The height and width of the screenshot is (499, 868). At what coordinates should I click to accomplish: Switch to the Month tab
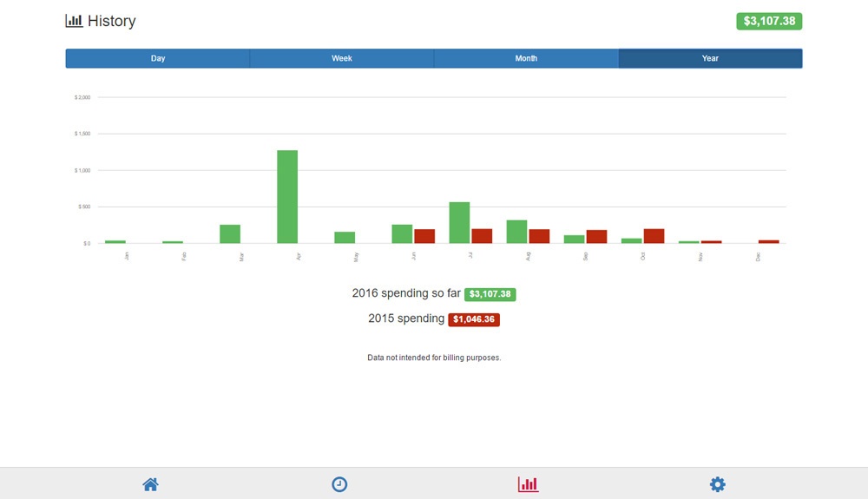pyautogui.click(x=526, y=58)
